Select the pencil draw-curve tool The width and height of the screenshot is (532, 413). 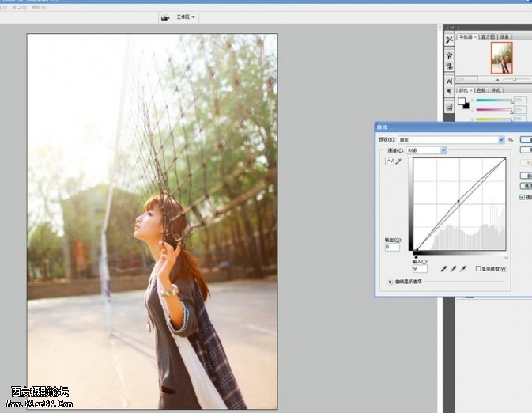pyautogui.click(x=398, y=161)
